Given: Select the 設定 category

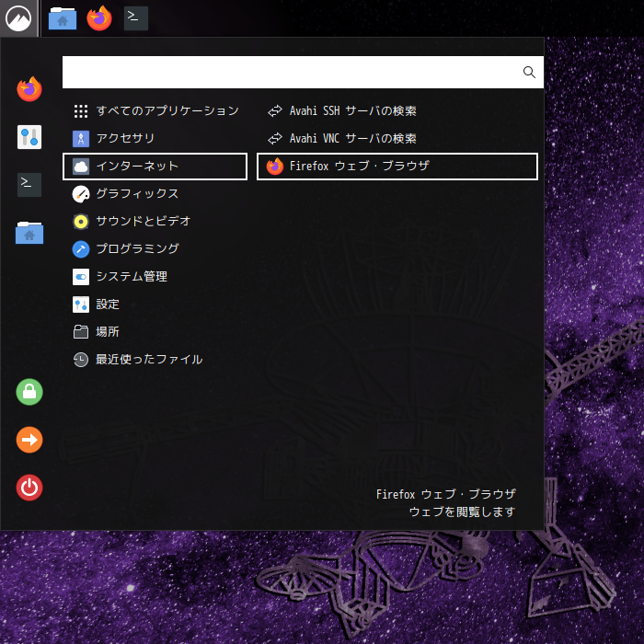Looking at the screenshot, I should [x=155, y=305].
